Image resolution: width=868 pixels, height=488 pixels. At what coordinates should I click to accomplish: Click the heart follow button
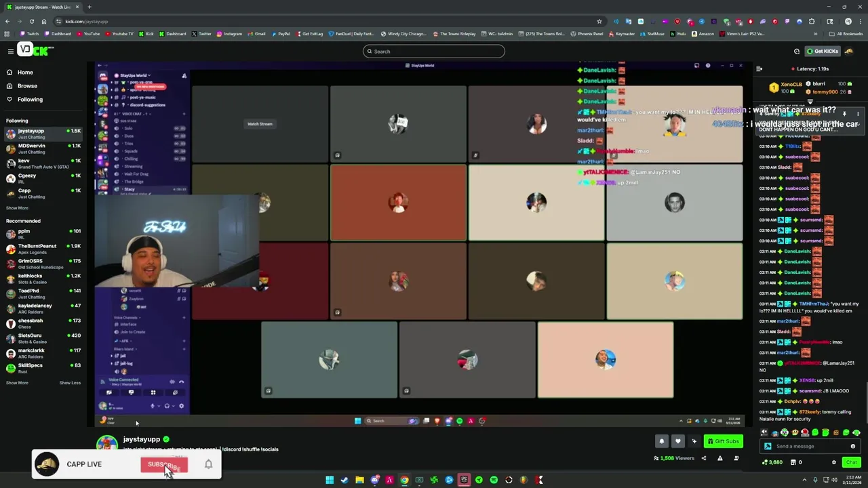pyautogui.click(x=677, y=441)
